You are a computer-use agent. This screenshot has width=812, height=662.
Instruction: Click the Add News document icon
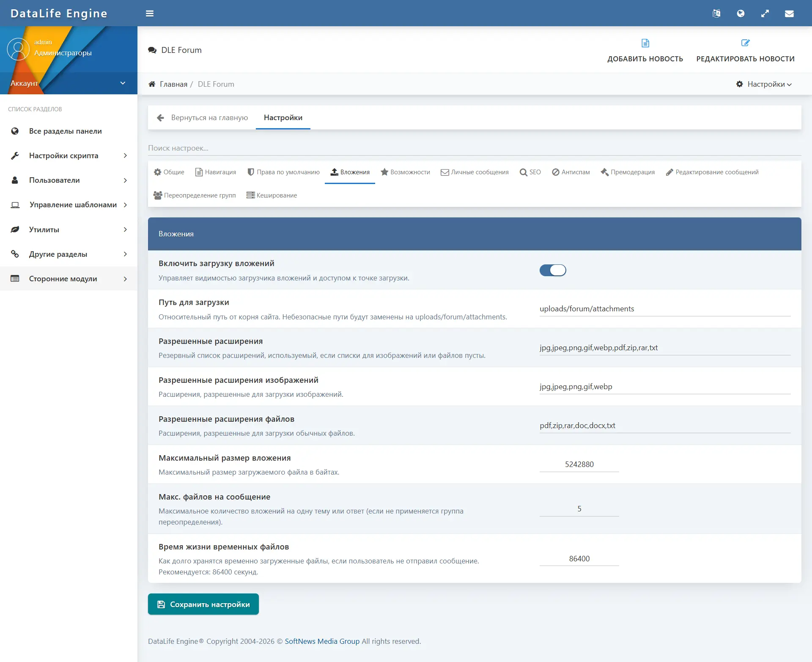pos(645,43)
